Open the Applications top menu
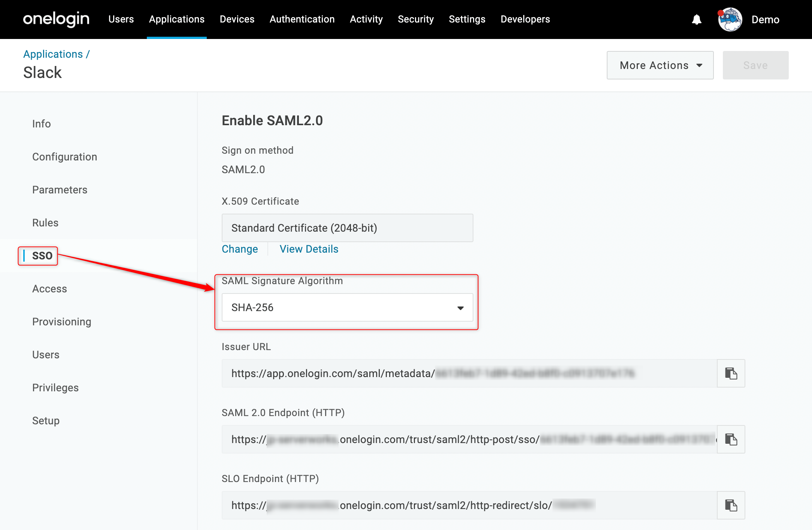Image resolution: width=812 pixels, height=530 pixels. [x=177, y=19]
